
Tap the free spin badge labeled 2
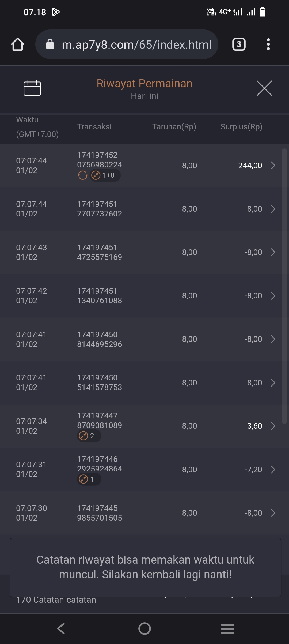pos(89,436)
